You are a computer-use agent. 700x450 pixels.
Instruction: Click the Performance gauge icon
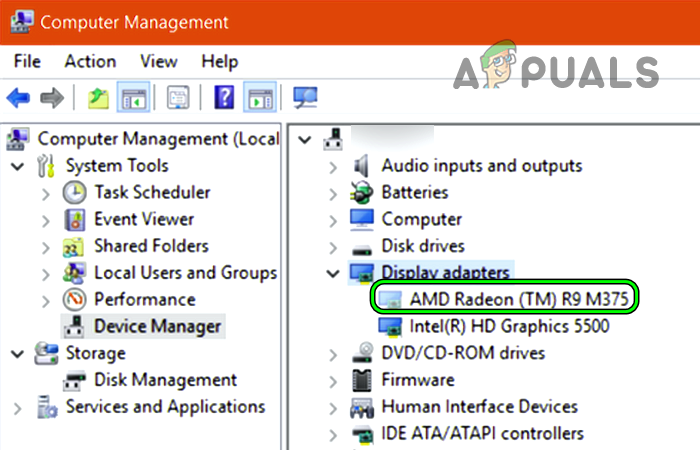pyautogui.click(x=74, y=300)
